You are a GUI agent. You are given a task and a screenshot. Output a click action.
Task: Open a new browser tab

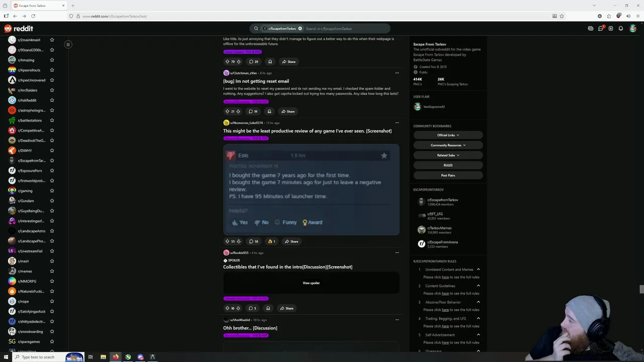point(73,6)
